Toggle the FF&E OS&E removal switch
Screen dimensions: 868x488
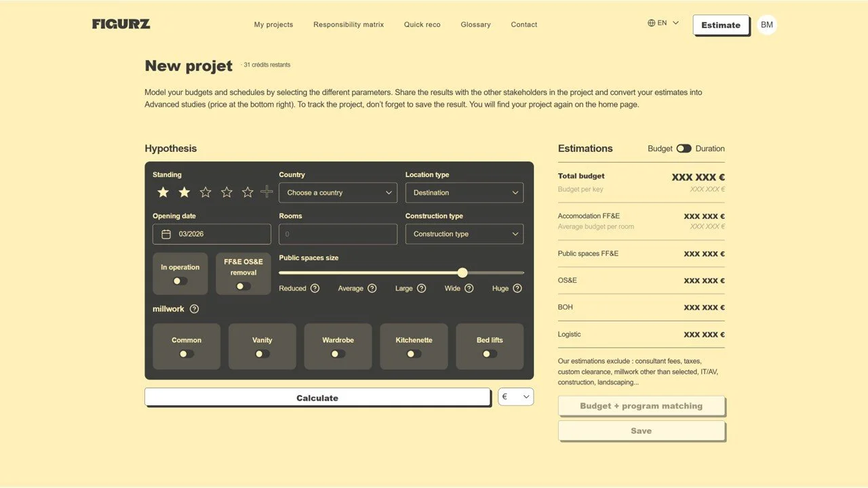click(x=243, y=286)
